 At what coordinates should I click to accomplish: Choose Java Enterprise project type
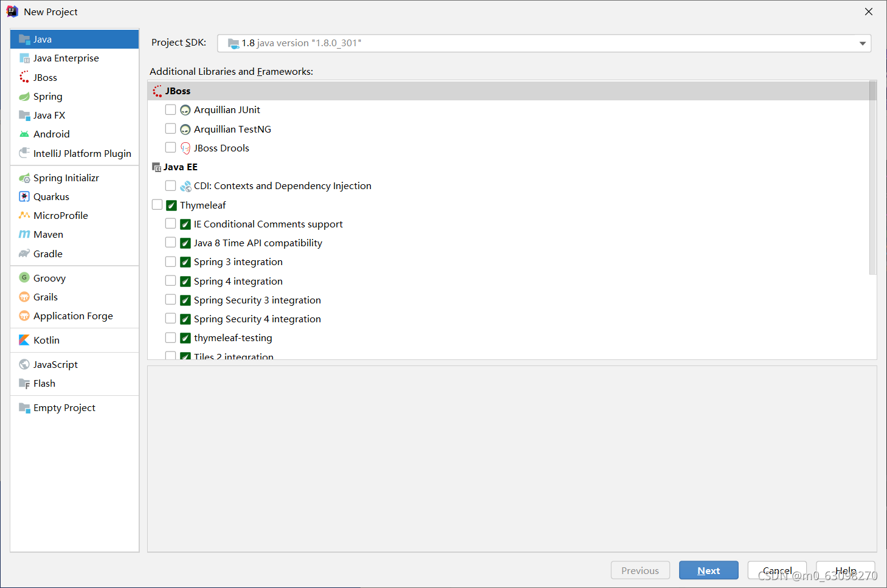tap(66, 58)
